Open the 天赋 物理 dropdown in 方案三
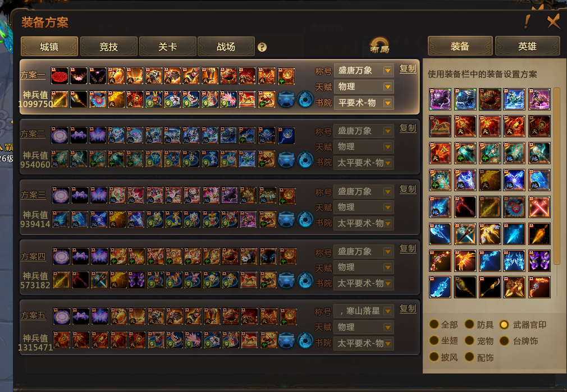This screenshot has width=567, height=392. pos(364,207)
